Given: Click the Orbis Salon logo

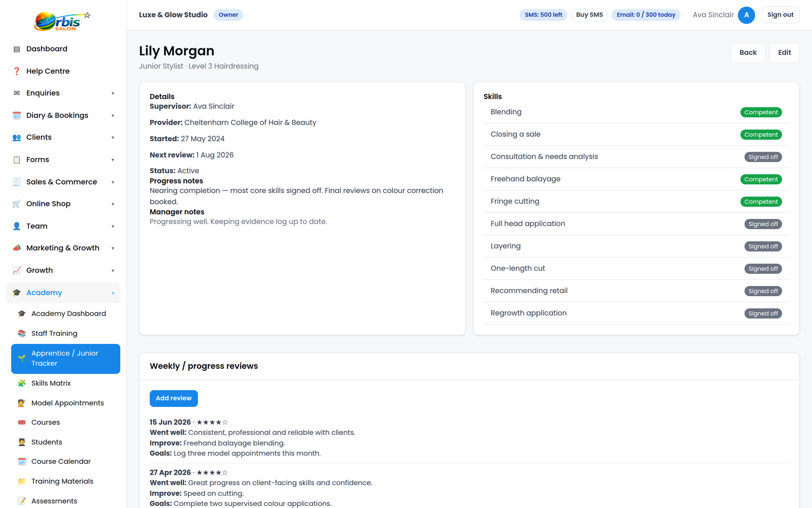Looking at the screenshot, I should point(62,21).
